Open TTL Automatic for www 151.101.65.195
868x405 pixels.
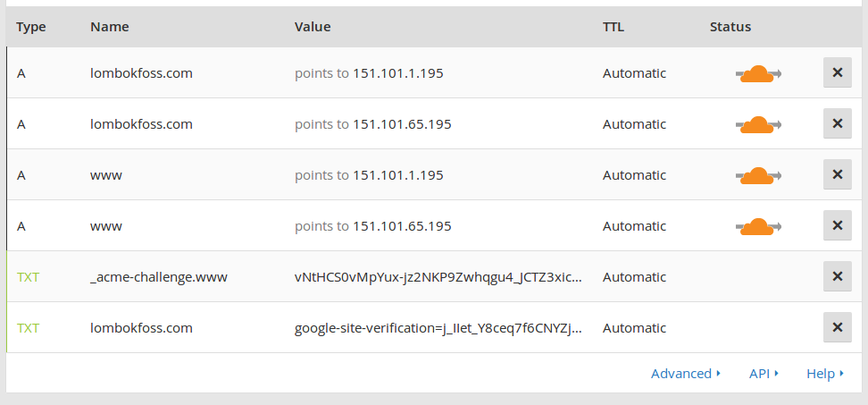[634, 226]
